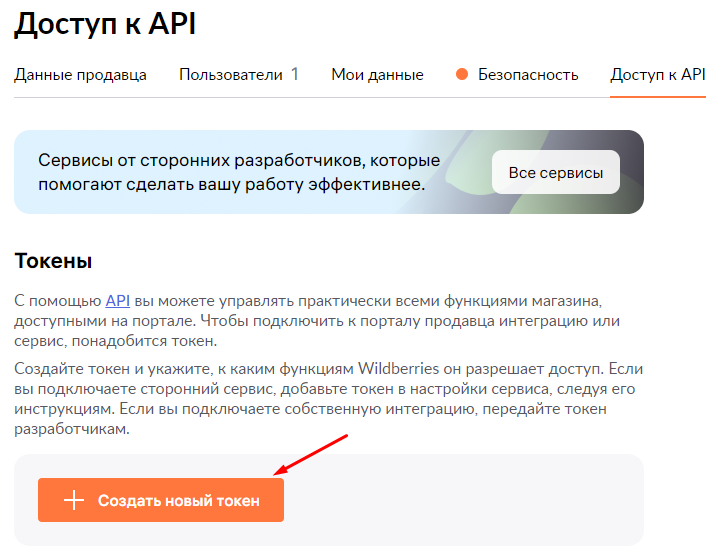Viewport: 722px width, 556px height.
Task: Click Создать новый токен button
Action: (161, 500)
